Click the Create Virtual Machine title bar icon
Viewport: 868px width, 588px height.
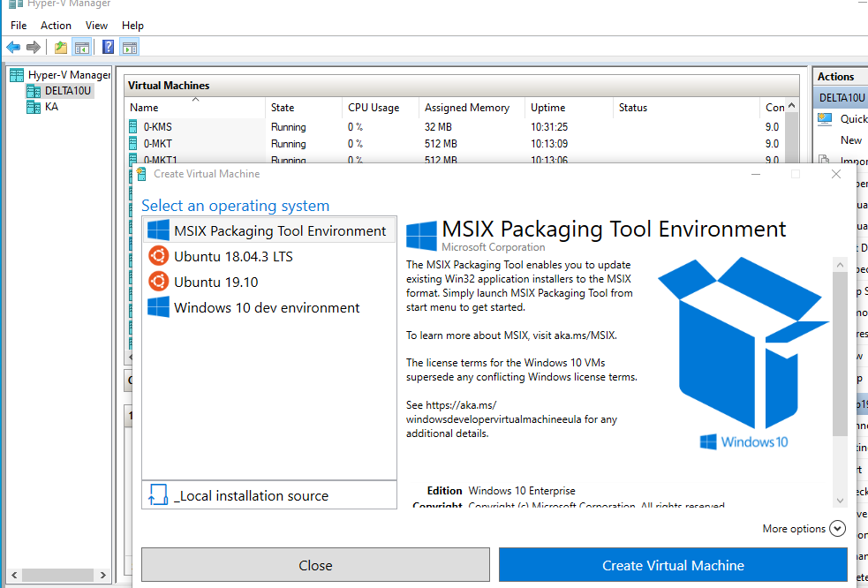(x=141, y=174)
